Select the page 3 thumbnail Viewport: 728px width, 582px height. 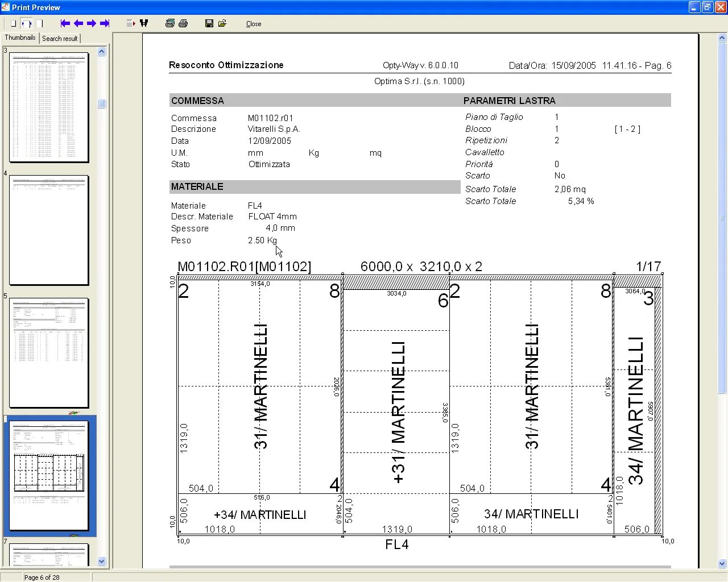(x=49, y=107)
